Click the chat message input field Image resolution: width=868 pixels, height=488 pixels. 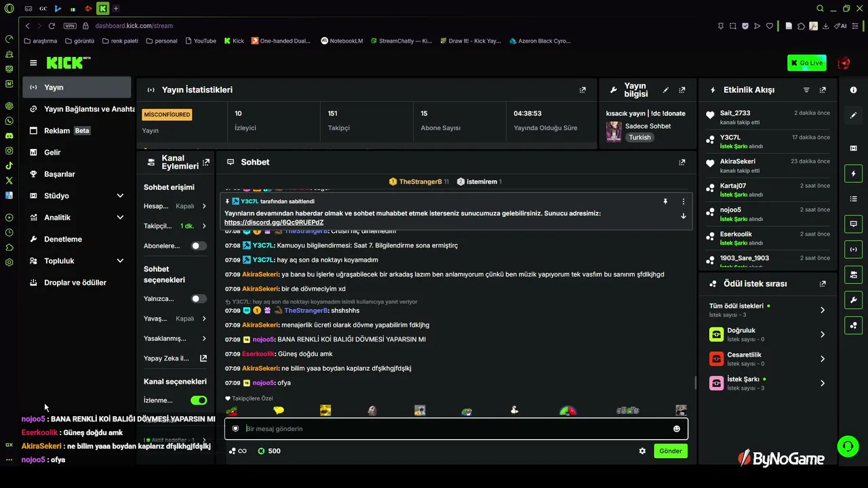(456, 429)
